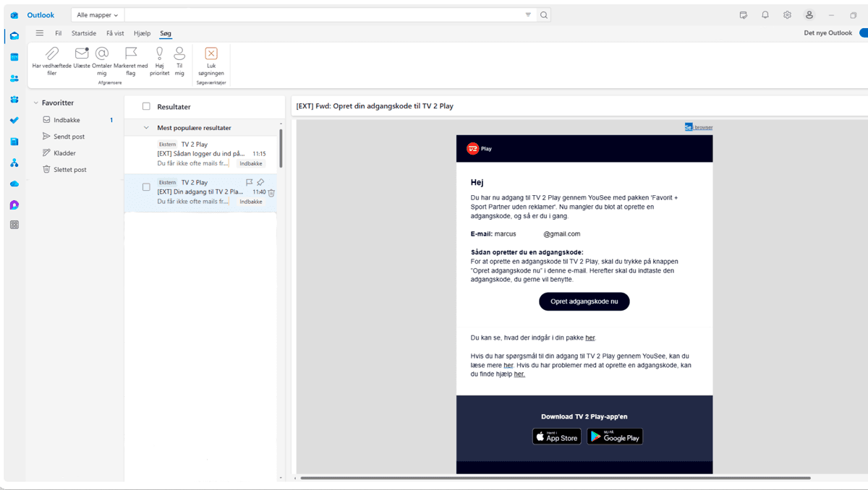
Task: Click inside the search input field
Action: pyautogui.click(x=322, y=14)
